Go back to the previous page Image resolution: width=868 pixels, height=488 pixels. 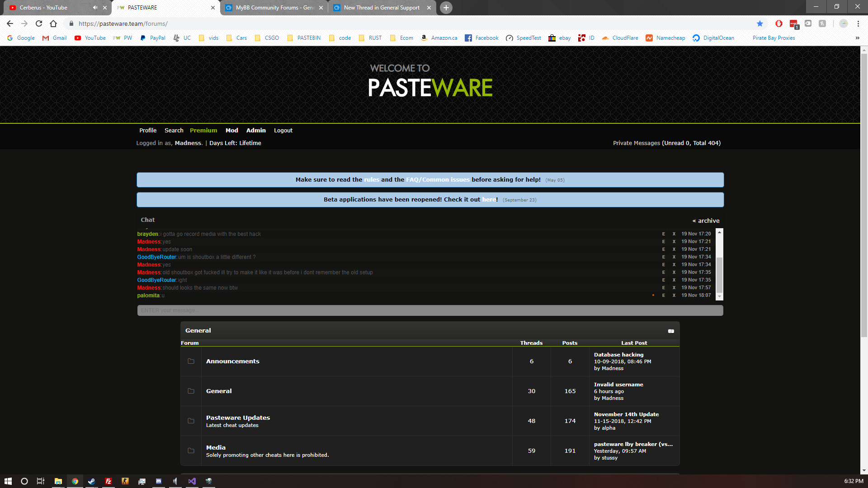point(10,23)
